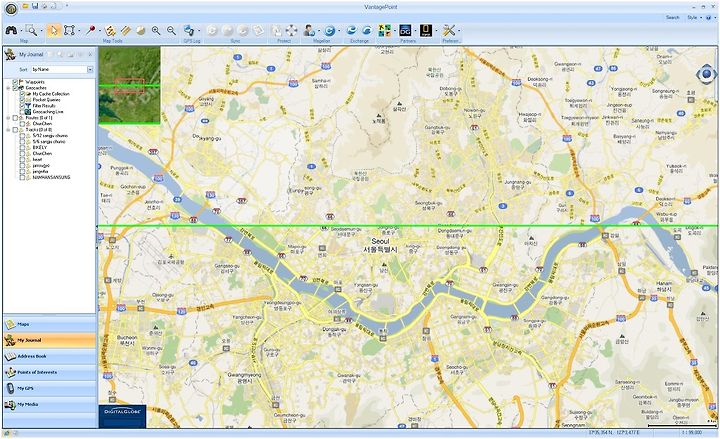This screenshot has height=439, width=720.
Task: Uncheck the Waypoints checkbox
Action: coord(15,82)
